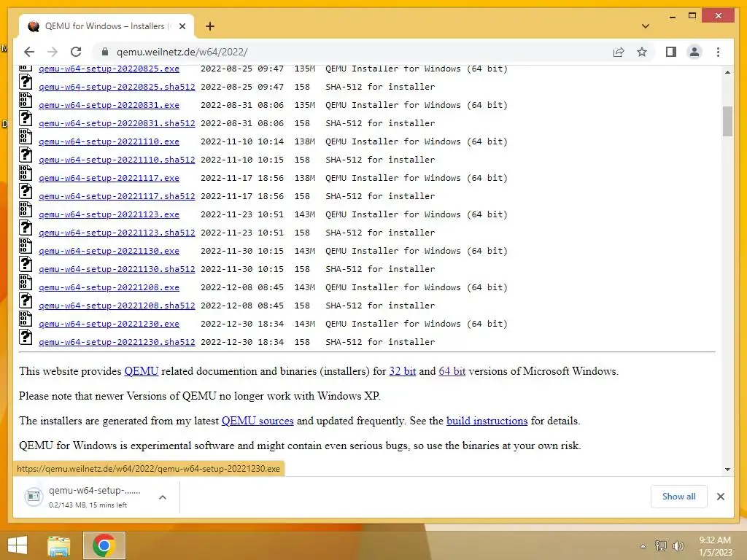Viewport: 747px width, 560px height.
Task: Expand download options chevron for qemu-w64-setup
Action: (163, 497)
